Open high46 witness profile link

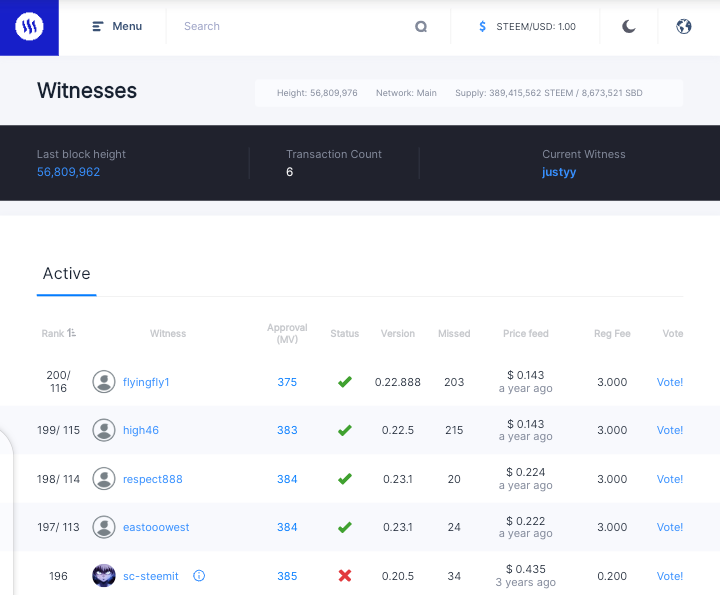tap(141, 430)
